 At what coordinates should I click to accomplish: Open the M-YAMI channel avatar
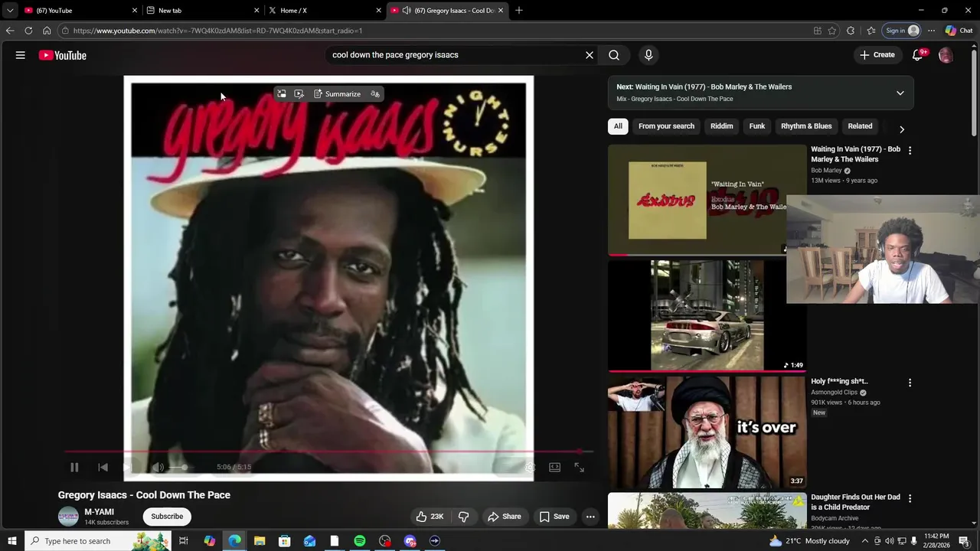[x=69, y=517]
